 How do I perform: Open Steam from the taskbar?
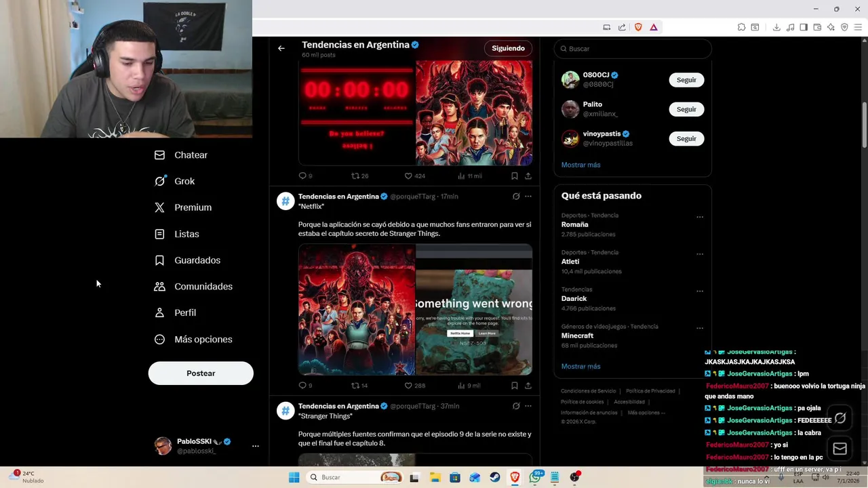point(495,477)
